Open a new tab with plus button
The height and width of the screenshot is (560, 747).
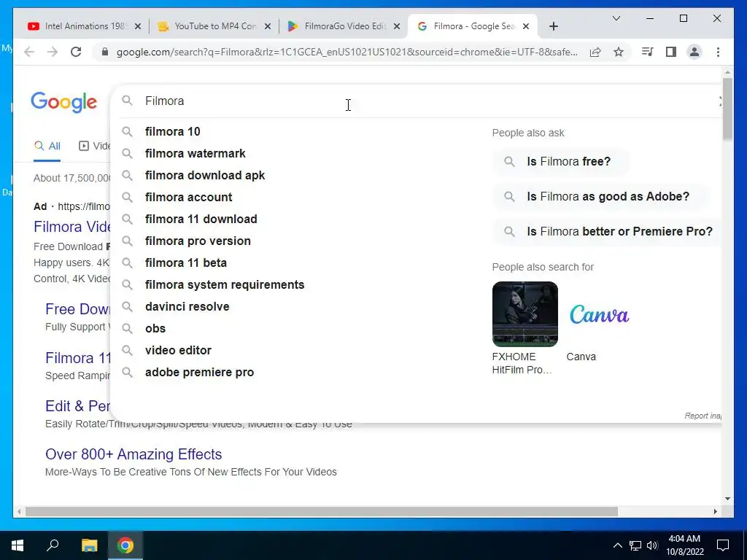coord(553,26)
